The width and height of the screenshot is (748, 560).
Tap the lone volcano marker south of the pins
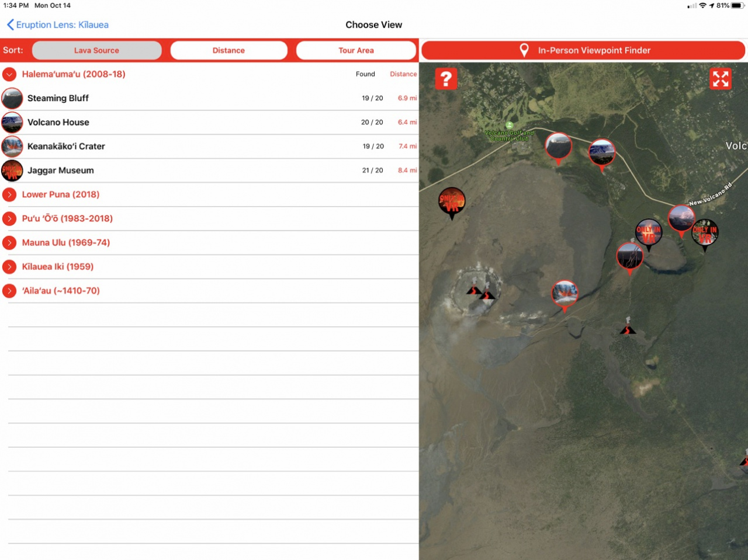[628, 327]
